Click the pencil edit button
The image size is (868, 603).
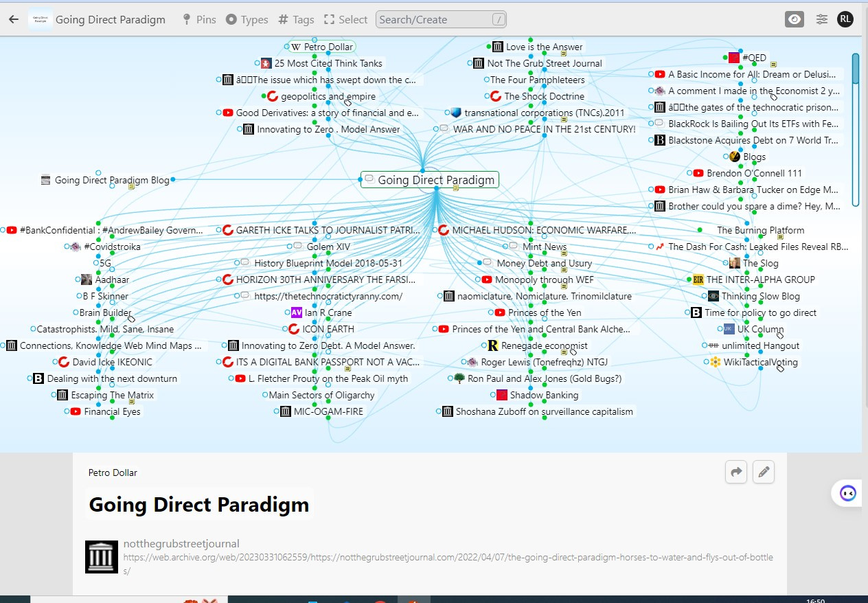point(764,472)
